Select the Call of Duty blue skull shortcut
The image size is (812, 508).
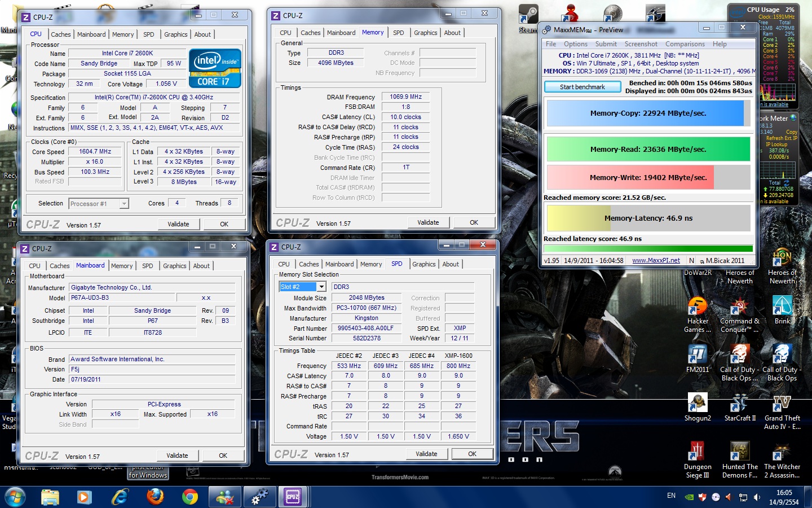coord(782,363)
